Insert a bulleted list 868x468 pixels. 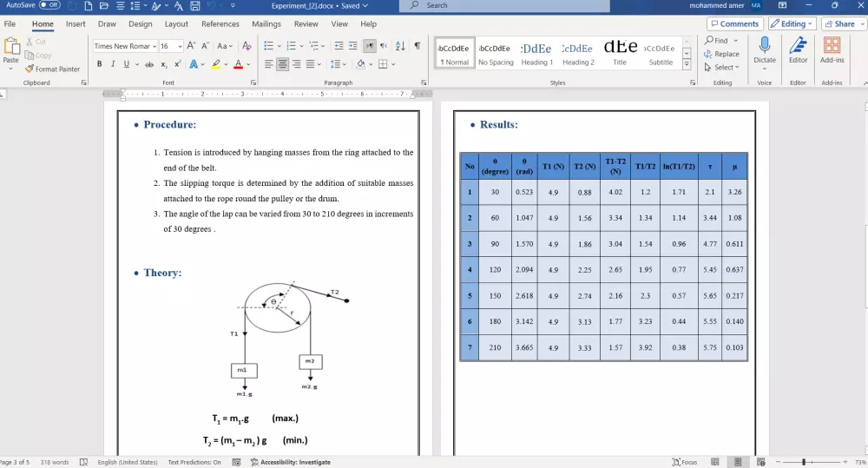point(268,46)
